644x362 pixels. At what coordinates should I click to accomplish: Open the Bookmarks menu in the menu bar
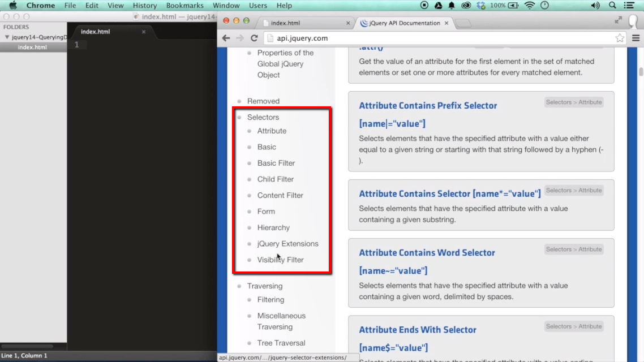pos(184,5)
